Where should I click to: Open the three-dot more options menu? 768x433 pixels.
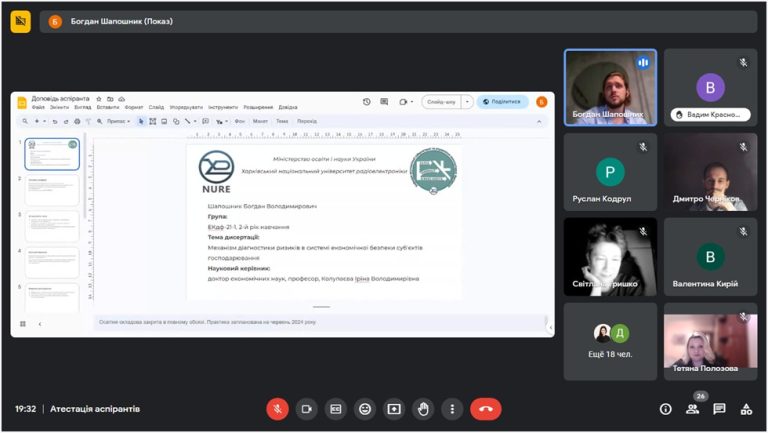point(452,409)
